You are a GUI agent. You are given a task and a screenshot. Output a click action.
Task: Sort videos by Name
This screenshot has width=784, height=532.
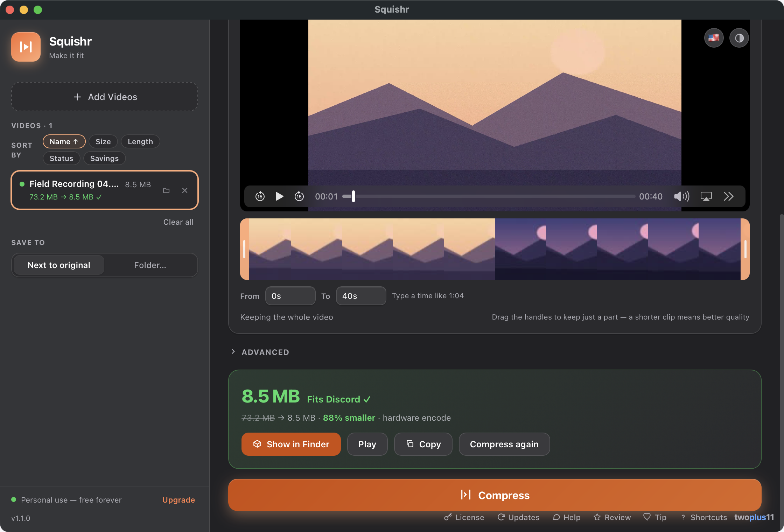tap(64, 141)
